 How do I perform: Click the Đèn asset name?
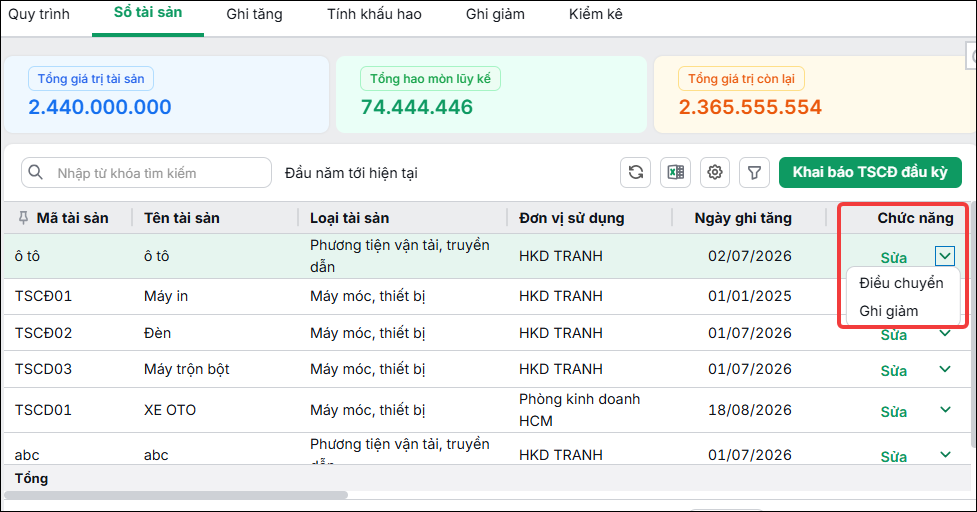pos(157,333)
